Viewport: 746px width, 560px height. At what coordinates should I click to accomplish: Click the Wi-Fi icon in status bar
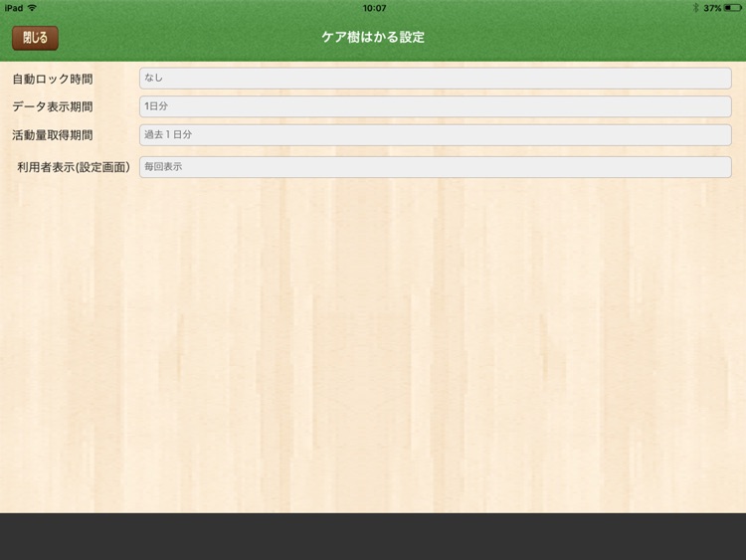(32, 8)
